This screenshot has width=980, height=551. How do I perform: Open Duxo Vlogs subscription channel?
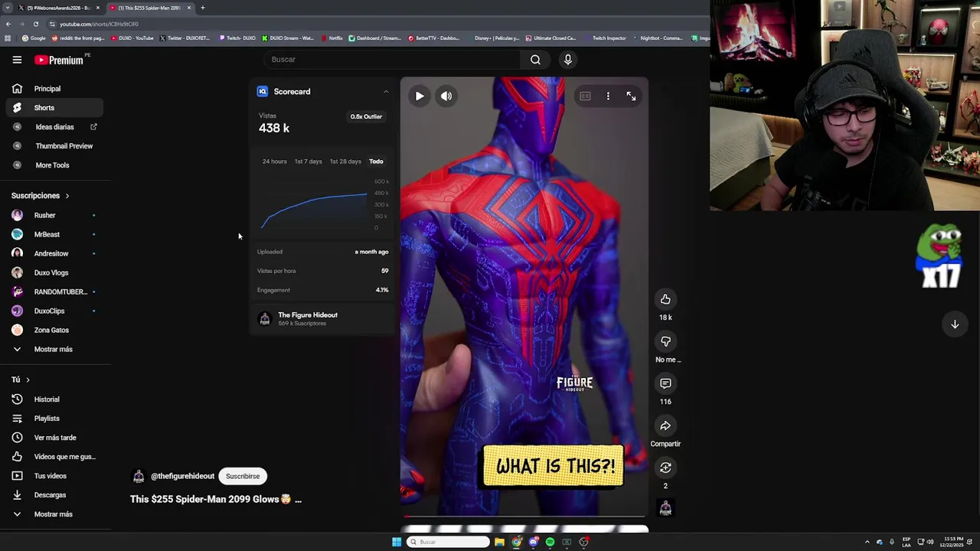[54, 273]
